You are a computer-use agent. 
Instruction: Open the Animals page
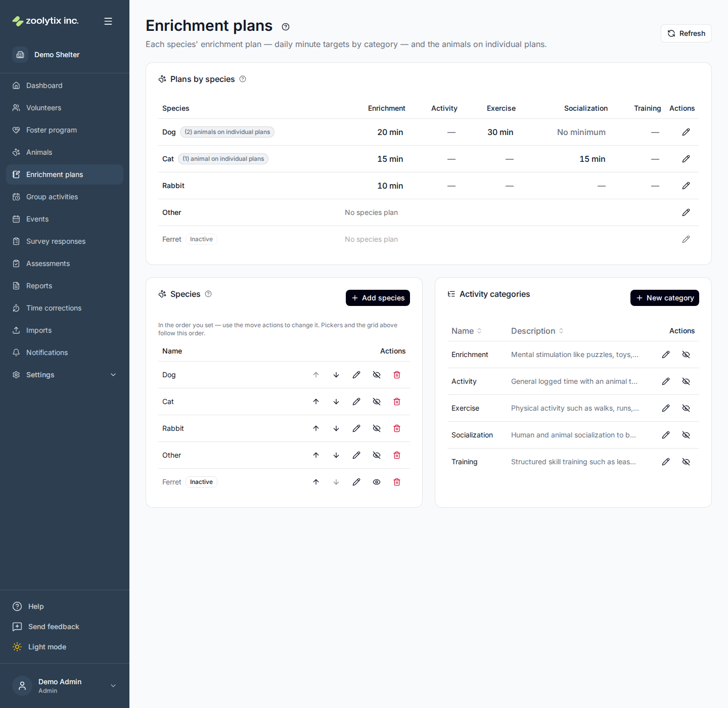pos(65,152)
